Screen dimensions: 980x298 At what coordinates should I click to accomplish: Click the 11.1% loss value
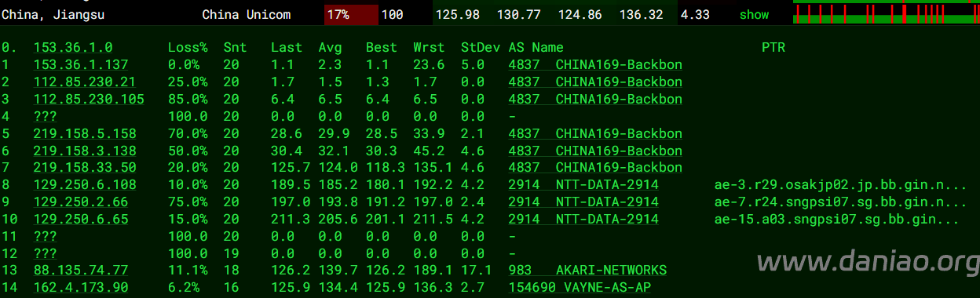[188, 271]
